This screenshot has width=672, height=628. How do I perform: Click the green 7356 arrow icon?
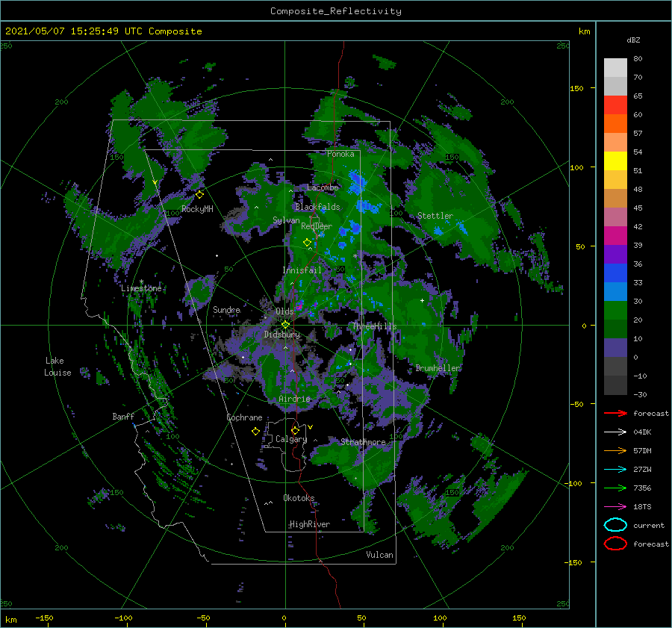[x=615, y=488]
